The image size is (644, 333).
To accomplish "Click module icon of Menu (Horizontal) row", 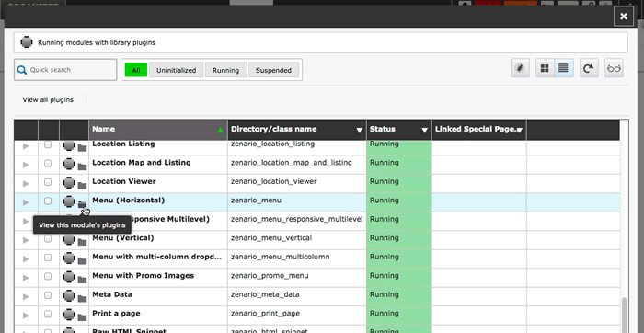I will (69, 201).
